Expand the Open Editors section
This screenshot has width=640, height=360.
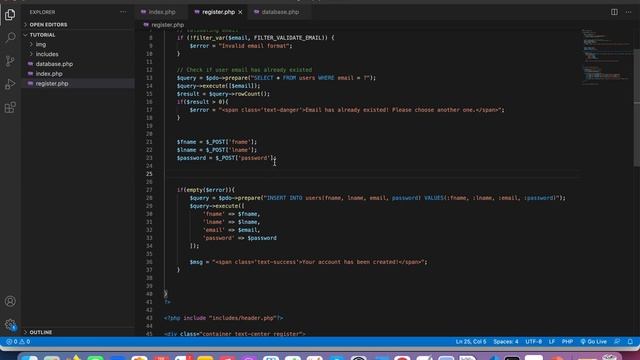click(x=78, y=24)
